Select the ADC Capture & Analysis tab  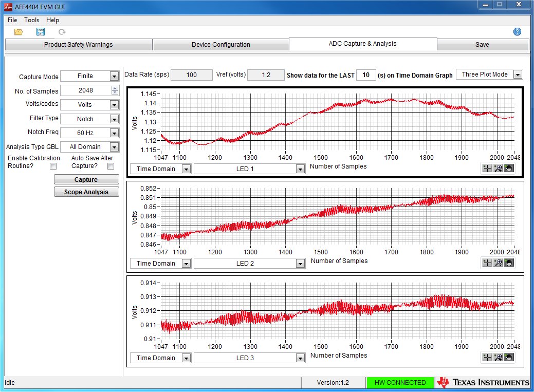pos(363,44)
